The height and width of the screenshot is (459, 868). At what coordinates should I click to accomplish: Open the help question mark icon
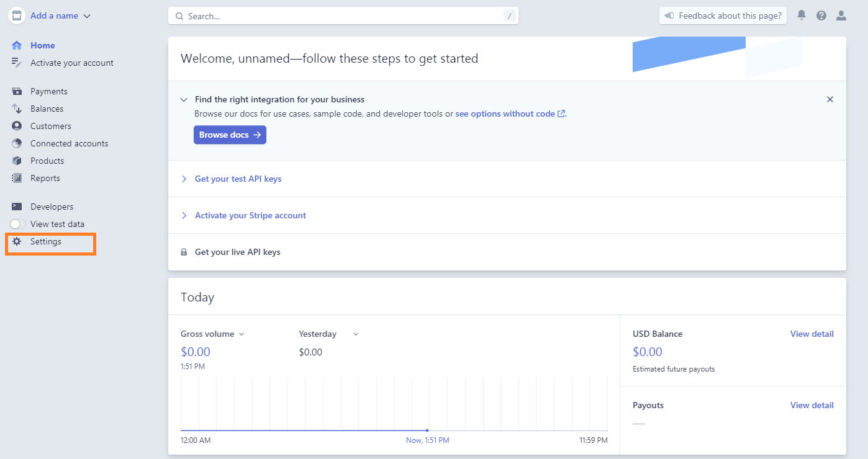pos(821,16)
